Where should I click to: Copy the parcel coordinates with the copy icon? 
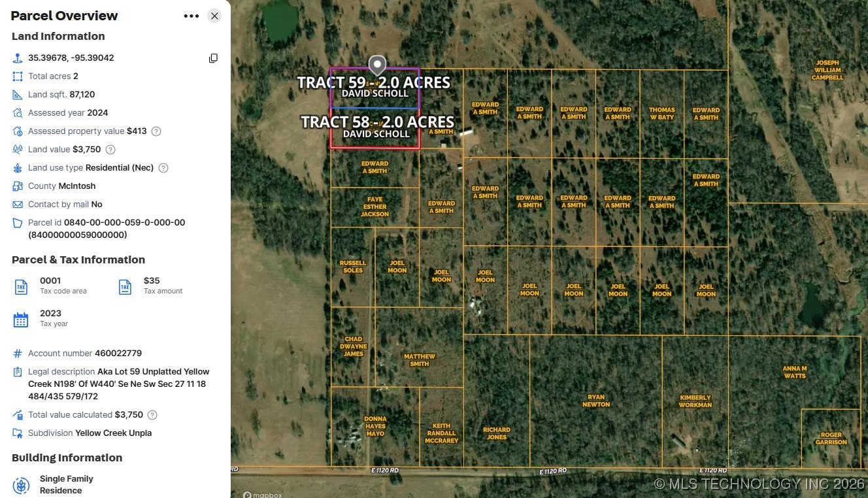coord(213,58)
